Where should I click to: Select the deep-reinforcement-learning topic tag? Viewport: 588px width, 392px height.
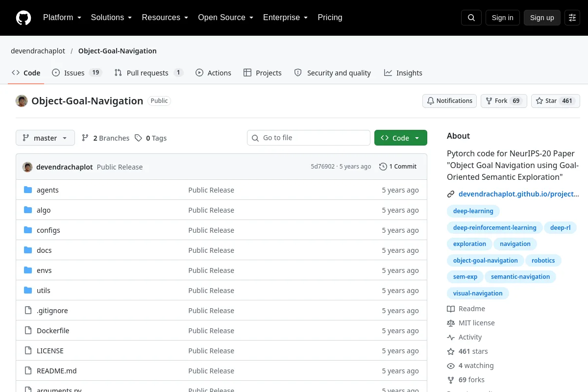pyautogui.click(x=495, y=227)
